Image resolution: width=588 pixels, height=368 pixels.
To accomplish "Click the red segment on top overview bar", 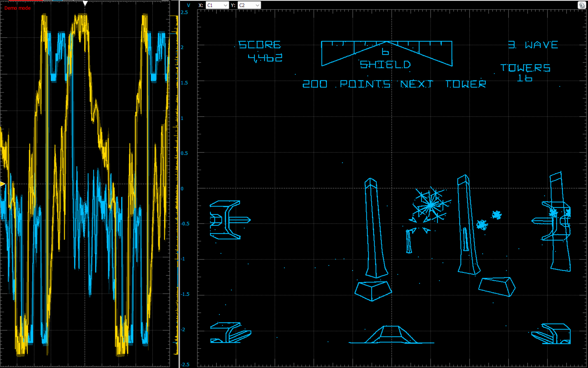I will pos(26,0).
